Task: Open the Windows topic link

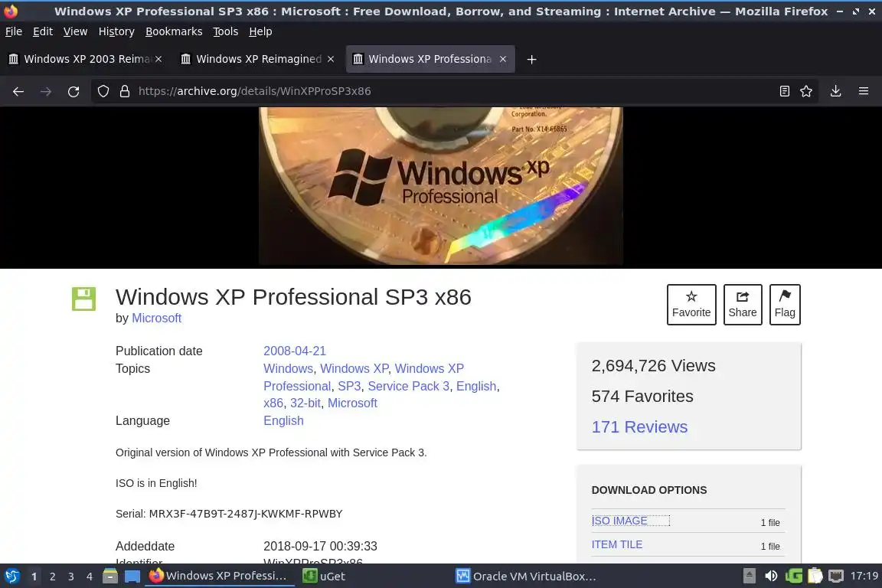Action: 288,368
